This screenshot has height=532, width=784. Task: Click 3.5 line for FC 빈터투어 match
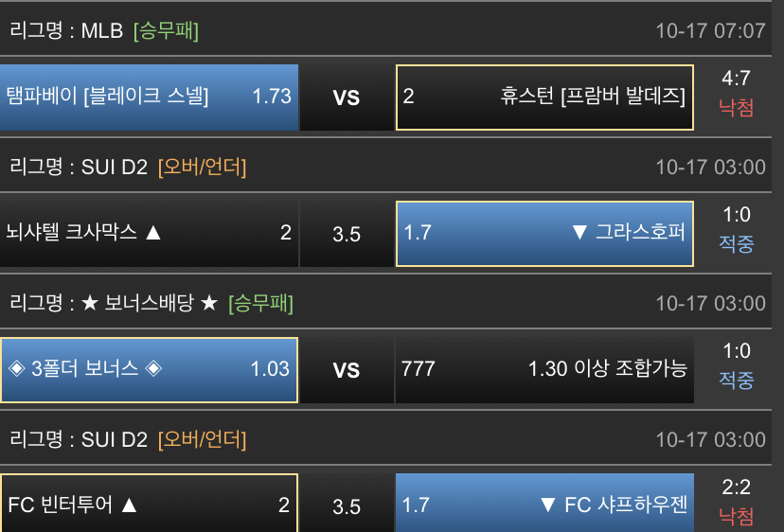coord(347,506)
